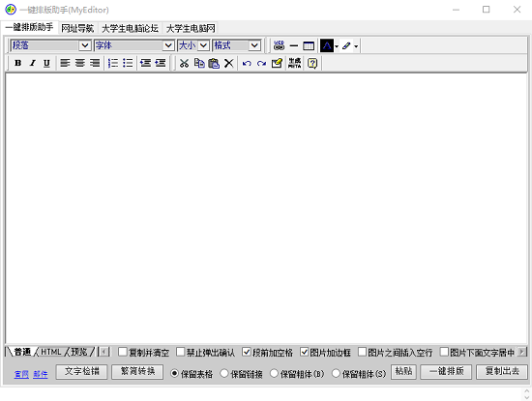Screen dimensions: 532x401
Task: Switch to the 一键排版助手 tab
Action: [29, 27]
